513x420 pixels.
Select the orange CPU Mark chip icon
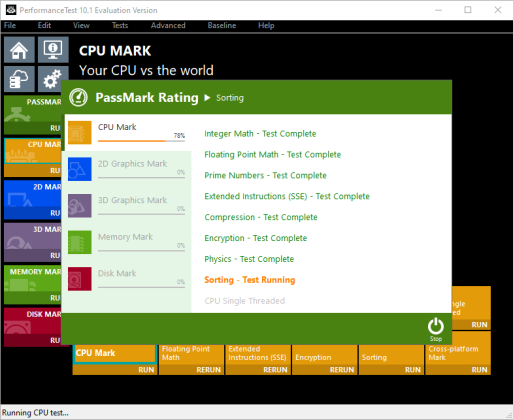click(80, 132)
